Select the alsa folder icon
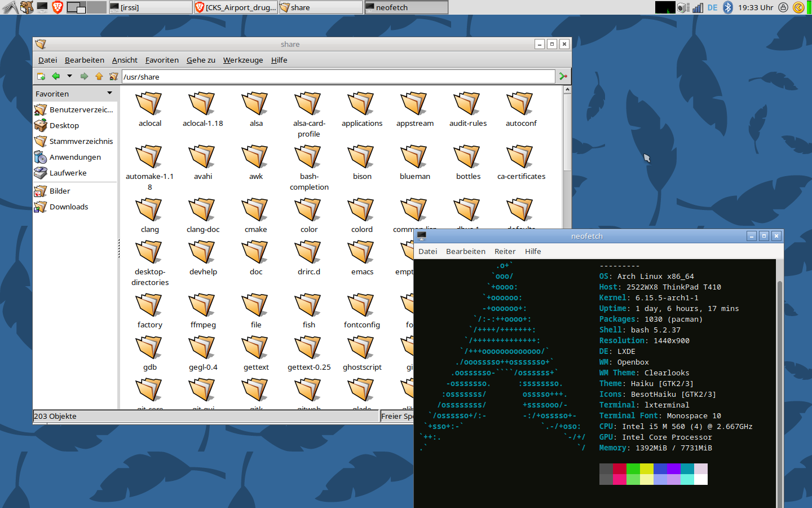Image resolution: width=812 pixels, height=508 pixels. (255, 104)
